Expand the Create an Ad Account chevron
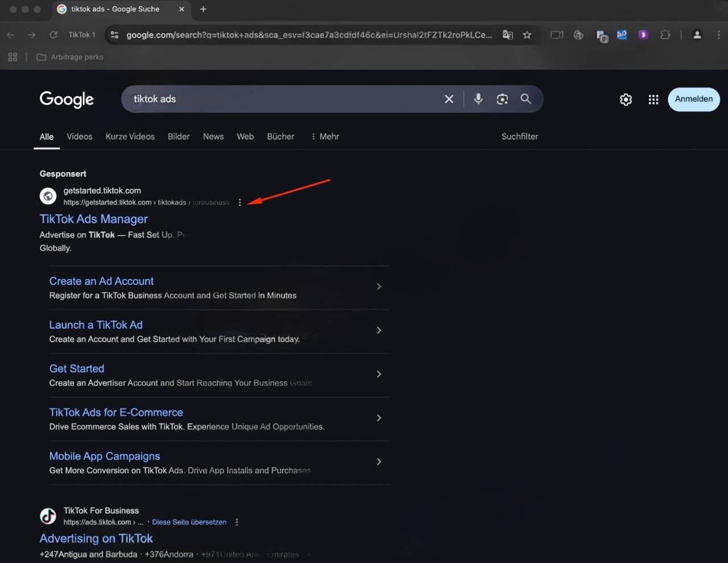This screenshot has width=728, height=563. tap(379, 287)
